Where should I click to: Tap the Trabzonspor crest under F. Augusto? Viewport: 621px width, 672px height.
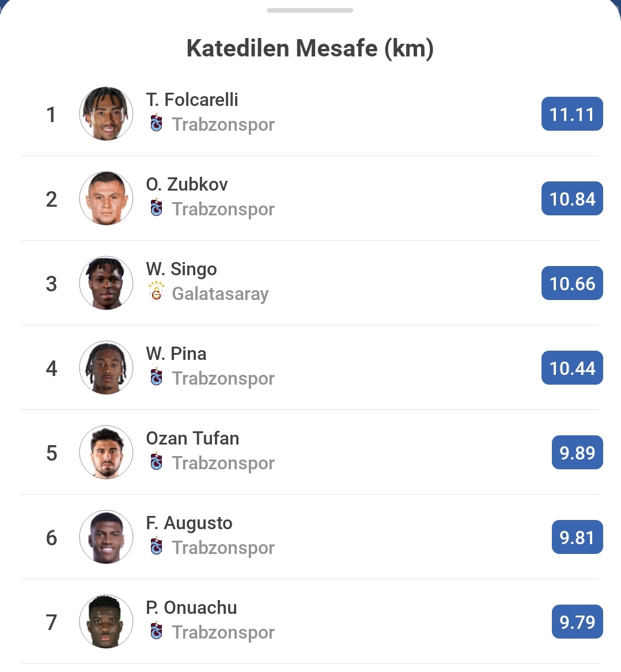(x=157, y=546)
